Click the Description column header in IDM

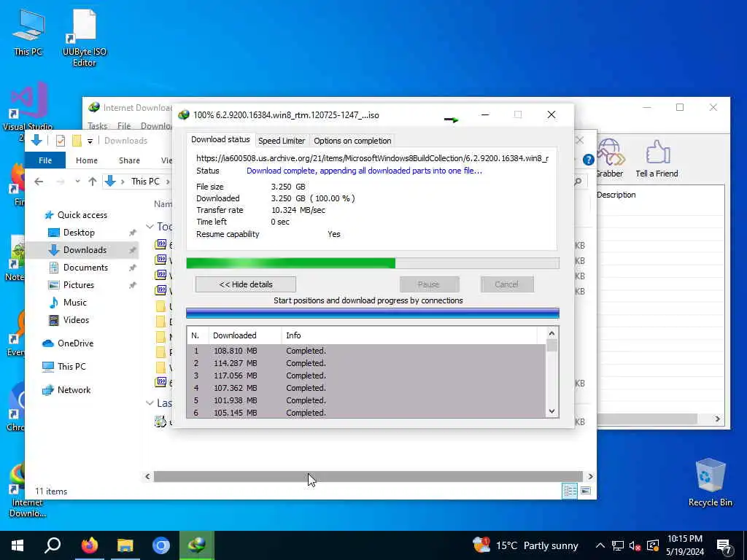[x=616, y=195]
